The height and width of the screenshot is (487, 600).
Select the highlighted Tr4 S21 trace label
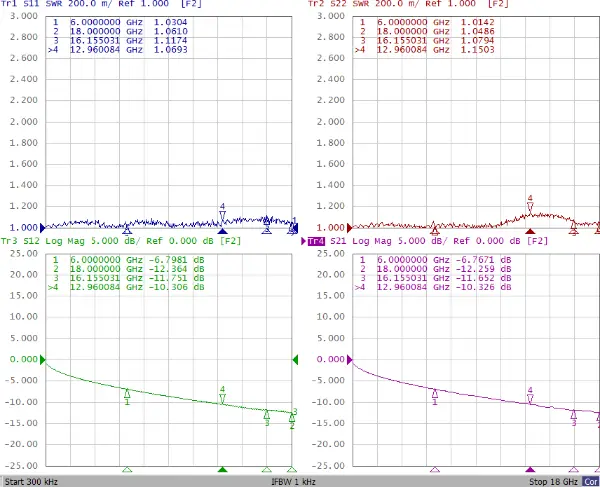click(316, 241)
